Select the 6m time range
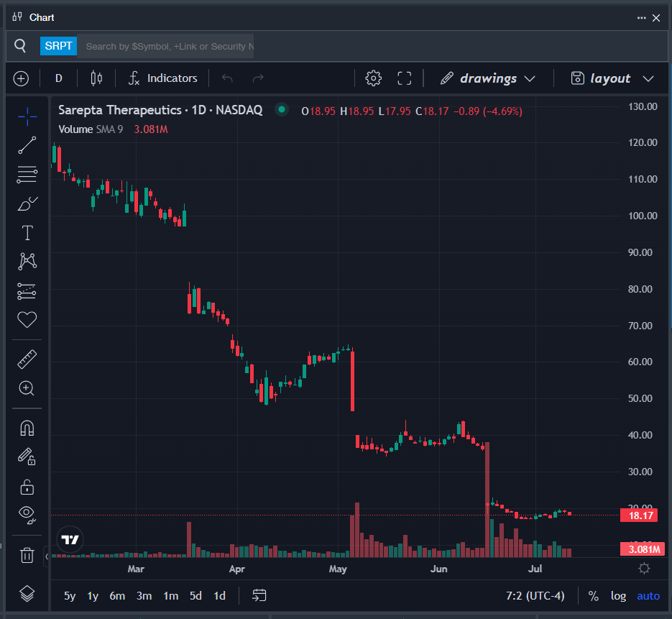 coord(117,596)
